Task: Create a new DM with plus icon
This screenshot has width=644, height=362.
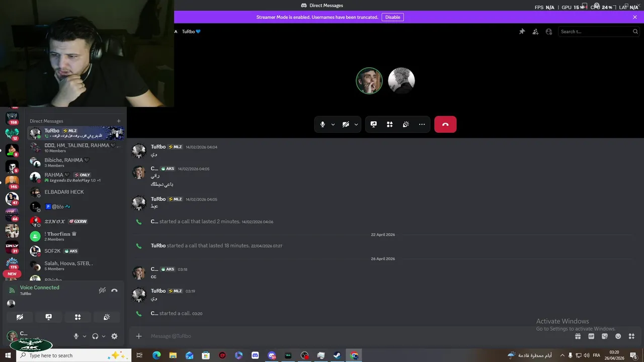Action: (119, 121)
